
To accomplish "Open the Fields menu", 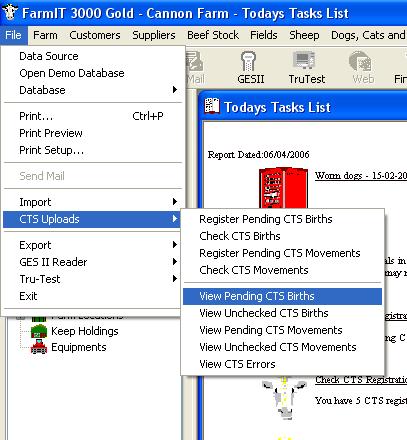I will [264, 35].
